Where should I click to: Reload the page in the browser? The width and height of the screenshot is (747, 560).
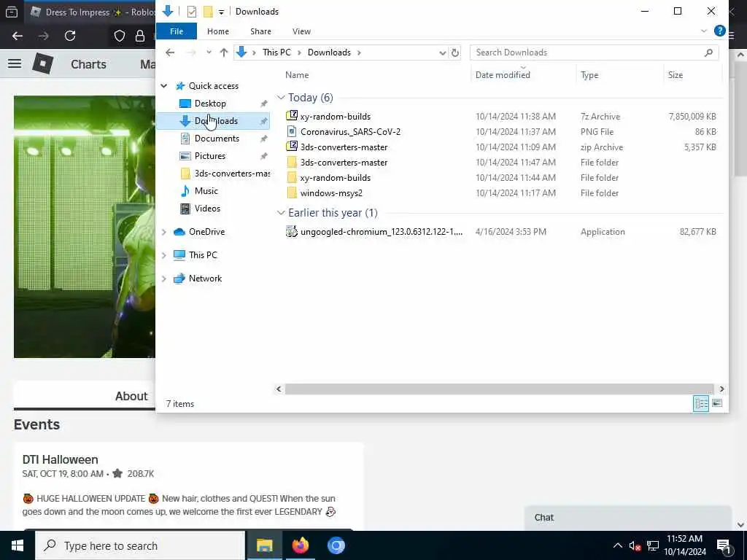click(70, 36)
